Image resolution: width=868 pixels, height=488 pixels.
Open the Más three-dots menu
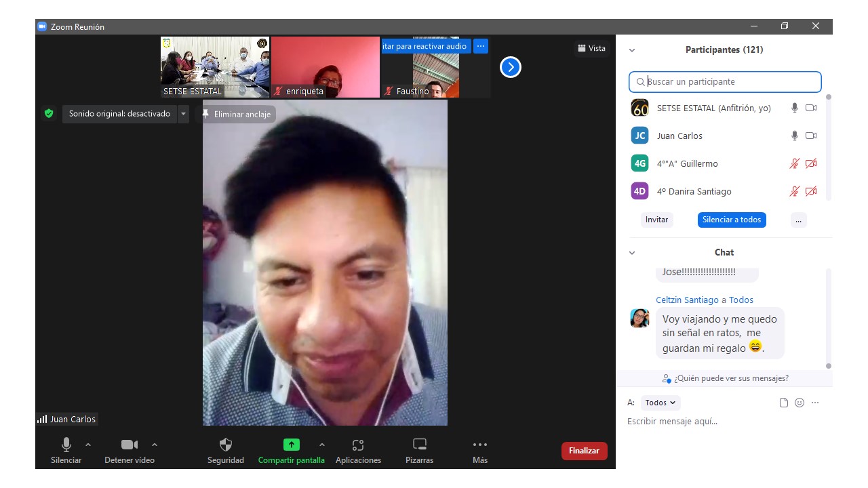480,445
